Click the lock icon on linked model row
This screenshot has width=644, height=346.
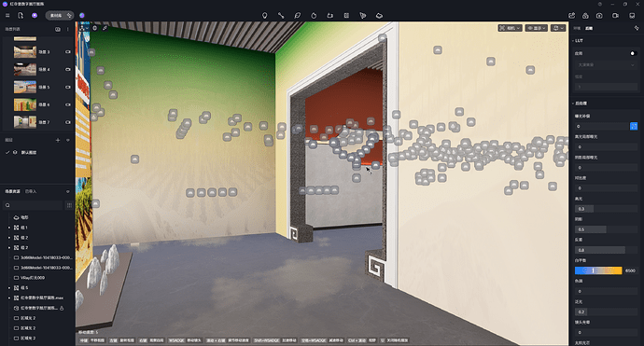click(x=62, y=308)
